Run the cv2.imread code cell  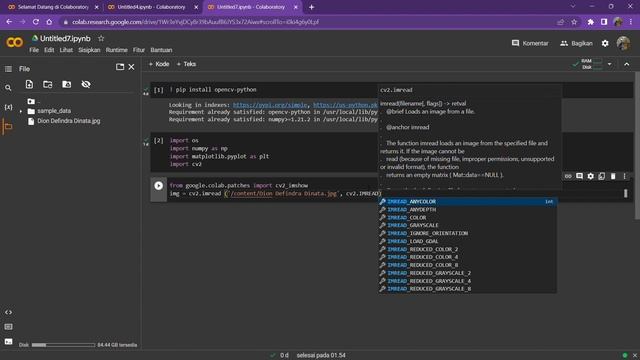[159, 186]
